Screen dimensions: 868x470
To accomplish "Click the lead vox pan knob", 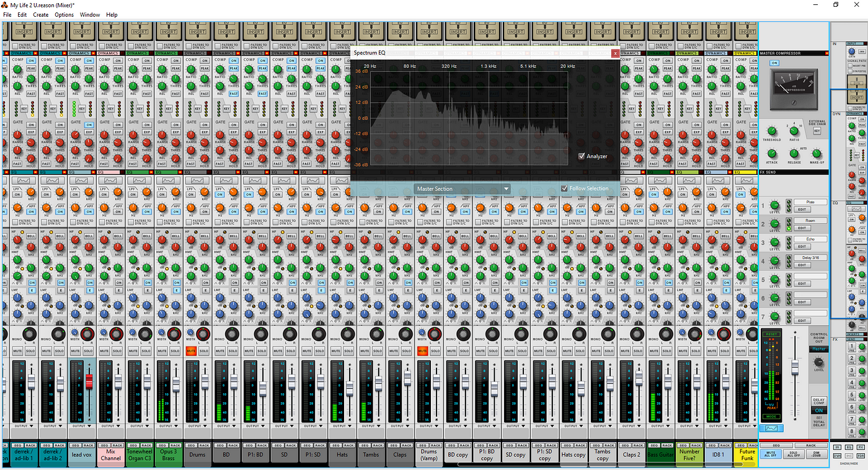I will [87, 334].
